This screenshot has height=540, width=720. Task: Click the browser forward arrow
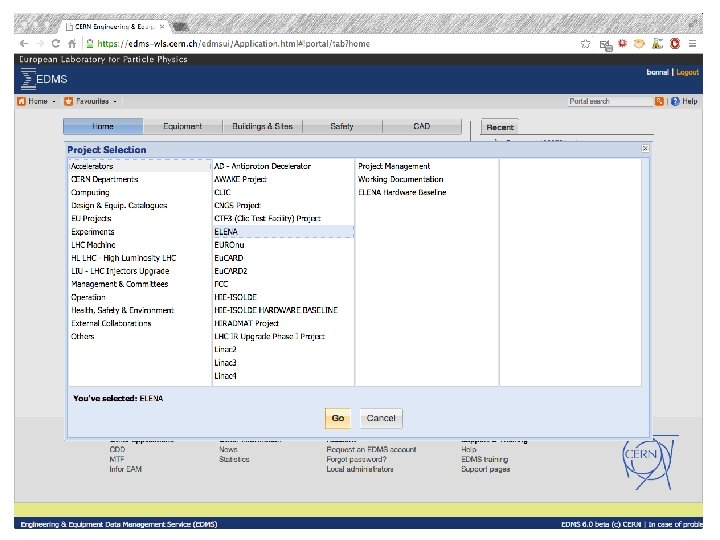point(40,44)
